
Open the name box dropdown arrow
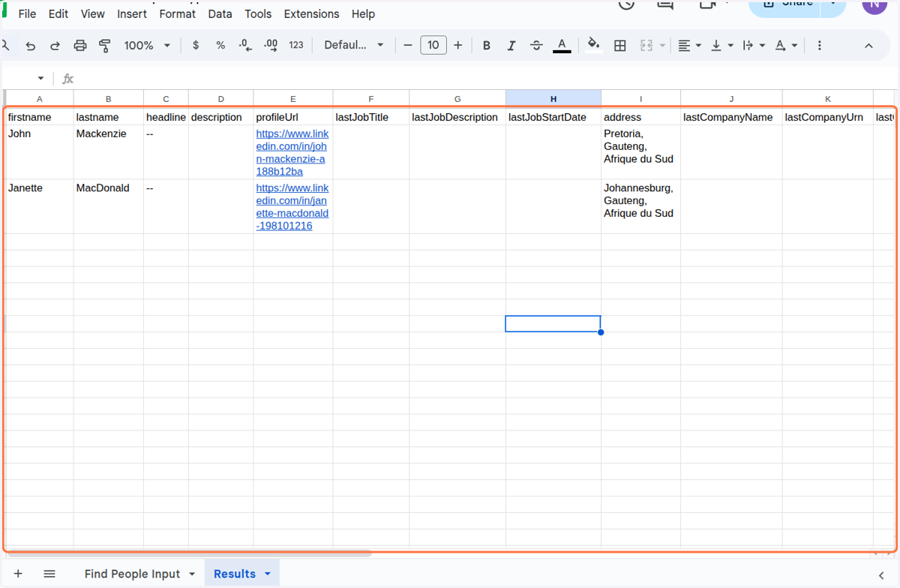tap(40, 79)
